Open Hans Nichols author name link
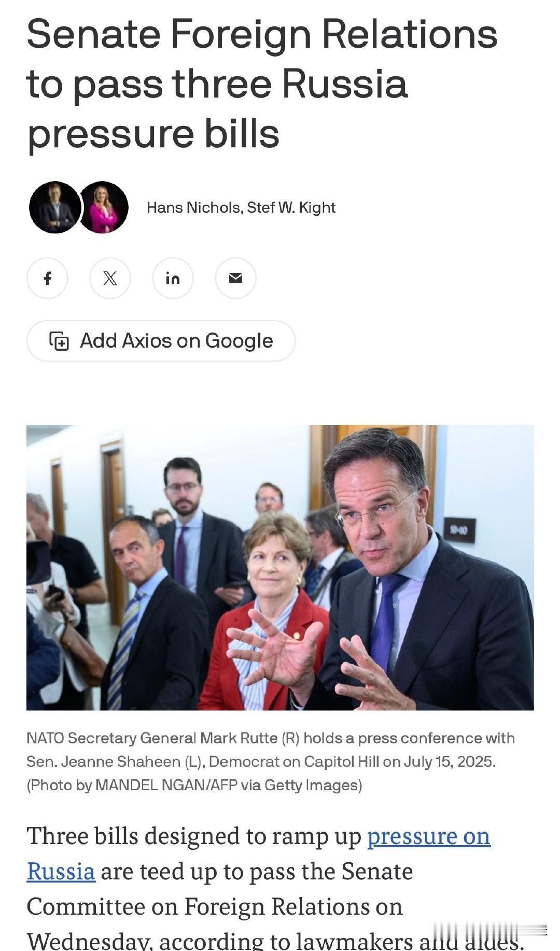 click(193, 208)
